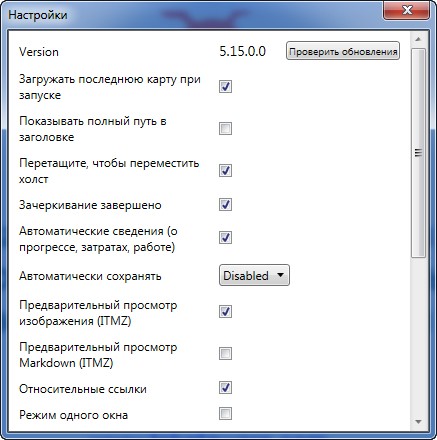This screenshot has width=437, height=440.
Task: Click the Version label
Action: [39, 52]
